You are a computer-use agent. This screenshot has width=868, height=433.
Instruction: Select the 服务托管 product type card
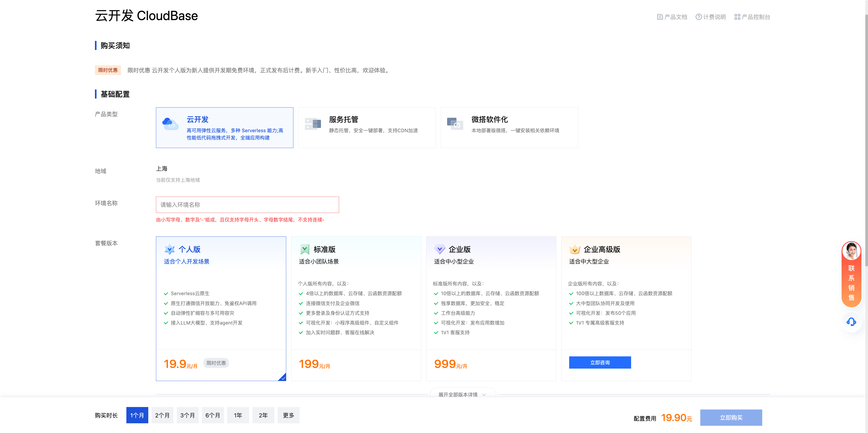click(367, 128)
